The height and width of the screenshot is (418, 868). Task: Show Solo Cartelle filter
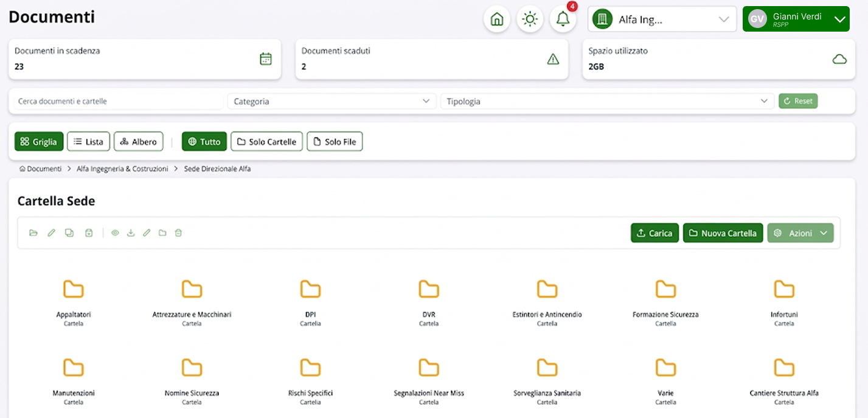(x=266, y=142)
